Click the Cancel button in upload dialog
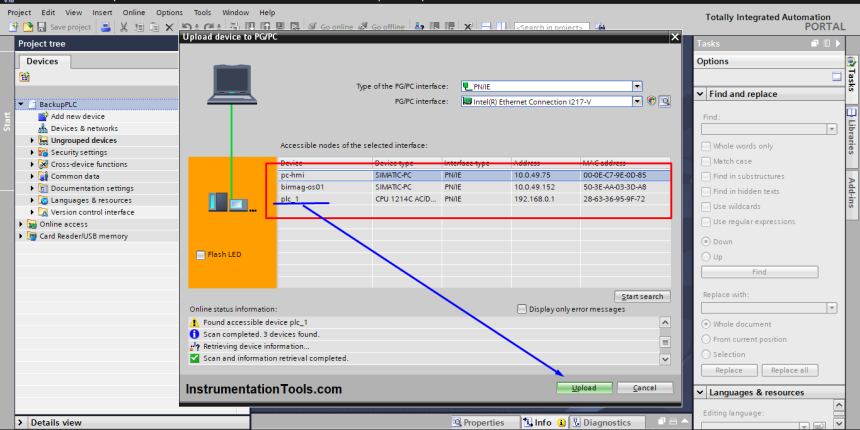 point(644,388)
